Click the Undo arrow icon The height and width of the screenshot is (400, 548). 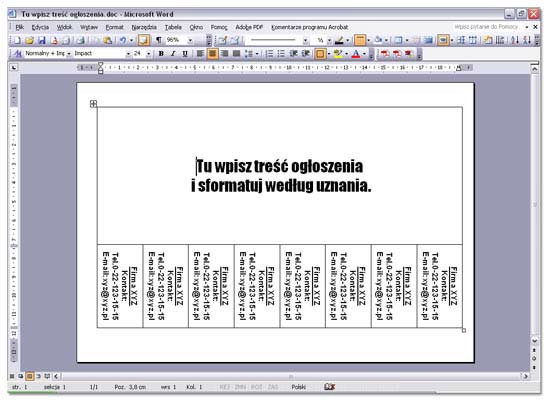(123, 41)
